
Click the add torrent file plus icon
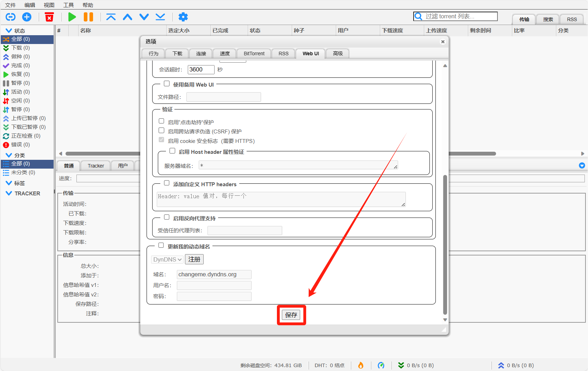(x=27, y=17)
